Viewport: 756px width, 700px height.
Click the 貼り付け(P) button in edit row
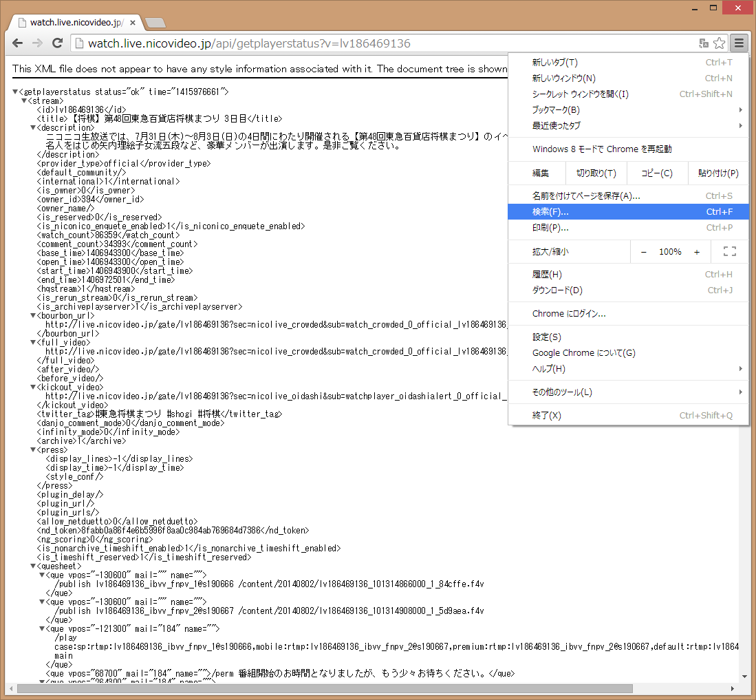point(717,173)
